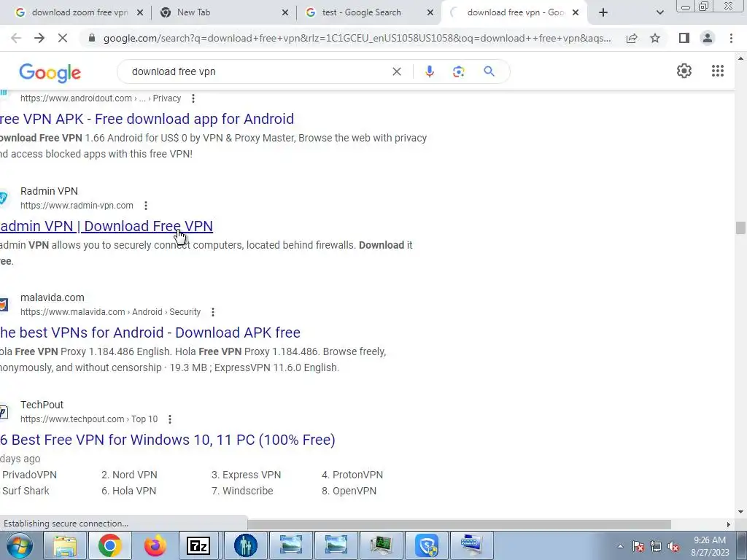747x560 pixels.
Task: Click scrollbar down arrow
Action: coord(740,513)
